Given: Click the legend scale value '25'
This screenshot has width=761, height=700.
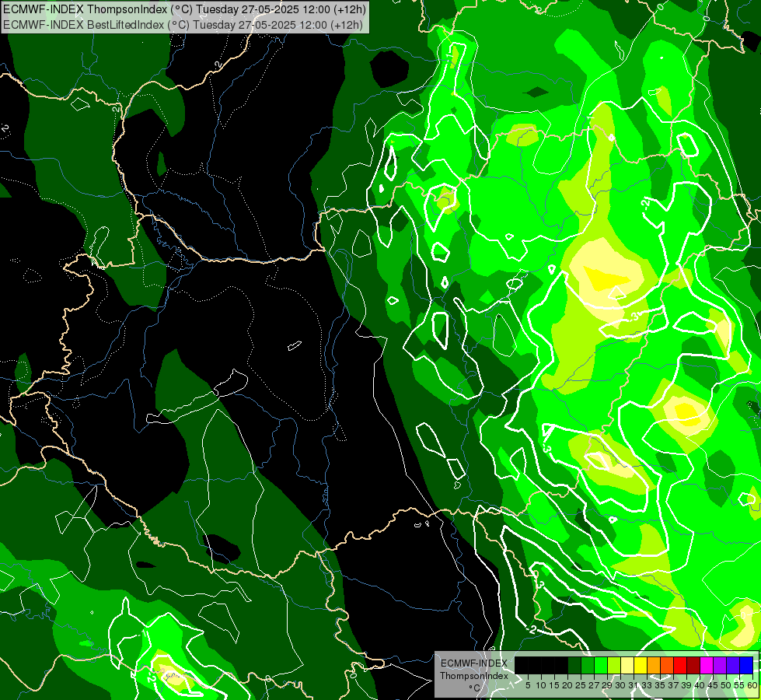Looking at the screenshot, I should (581, 685).
